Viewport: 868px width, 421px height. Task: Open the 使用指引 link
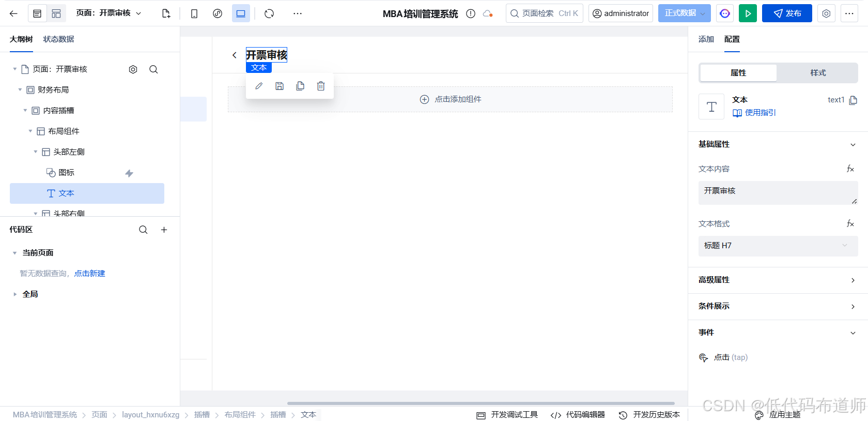754,113
